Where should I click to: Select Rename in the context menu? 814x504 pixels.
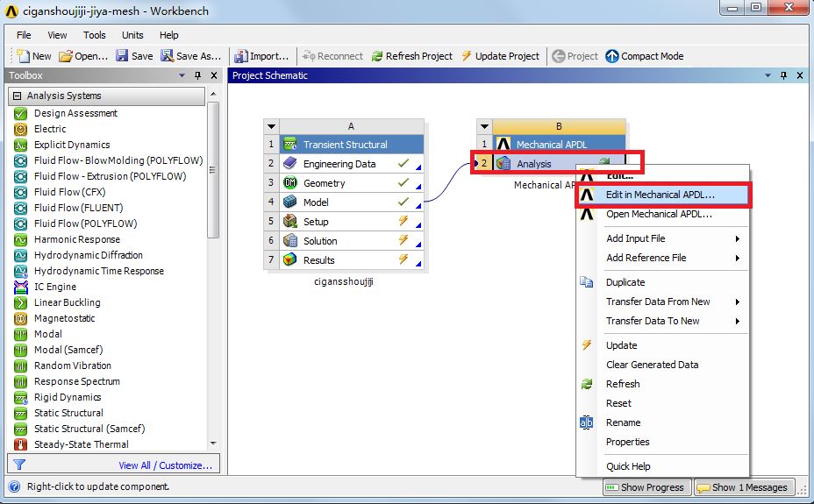pos(663,422)
